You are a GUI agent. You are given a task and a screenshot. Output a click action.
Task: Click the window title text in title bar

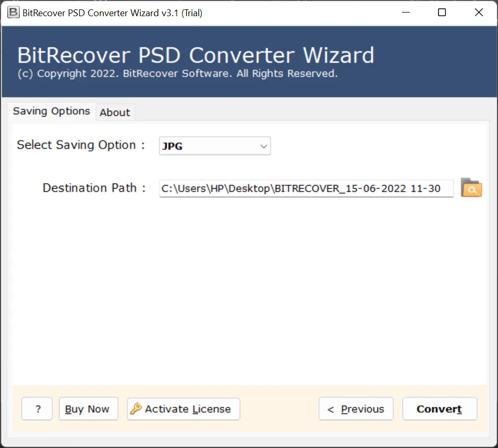click(x=113, y=13)
